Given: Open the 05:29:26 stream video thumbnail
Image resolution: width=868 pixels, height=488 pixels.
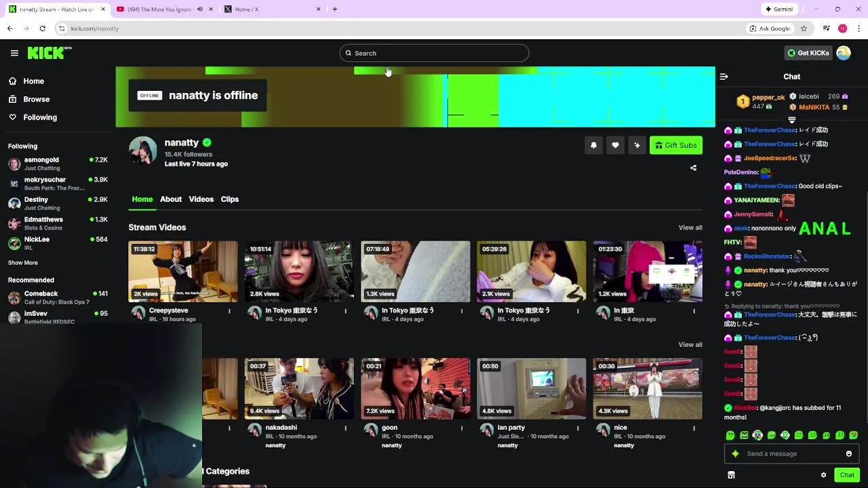Looking at the screenshot, I should [531, 271].
